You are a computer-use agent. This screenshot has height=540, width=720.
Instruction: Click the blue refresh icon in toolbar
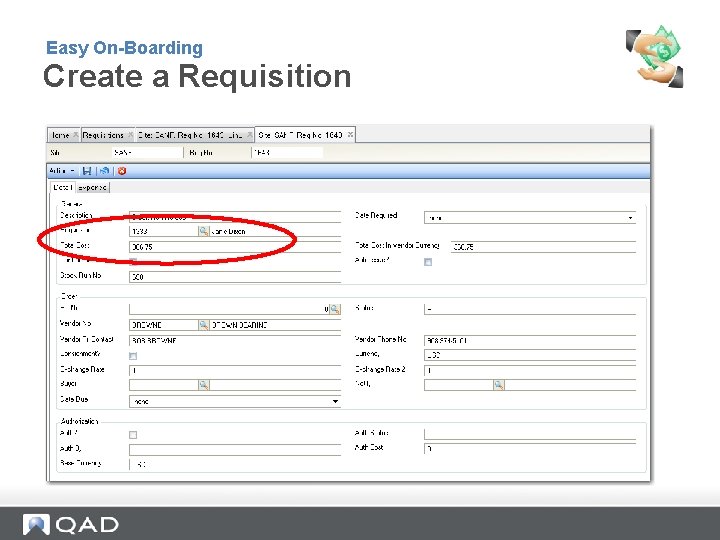pyautogui.click(x=104, y=171)
